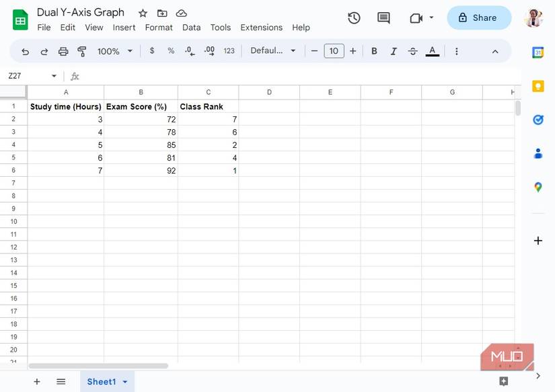Toggle strikethrough formatting
Viewport: 555px width, 392px height.
tap(412, 51)
